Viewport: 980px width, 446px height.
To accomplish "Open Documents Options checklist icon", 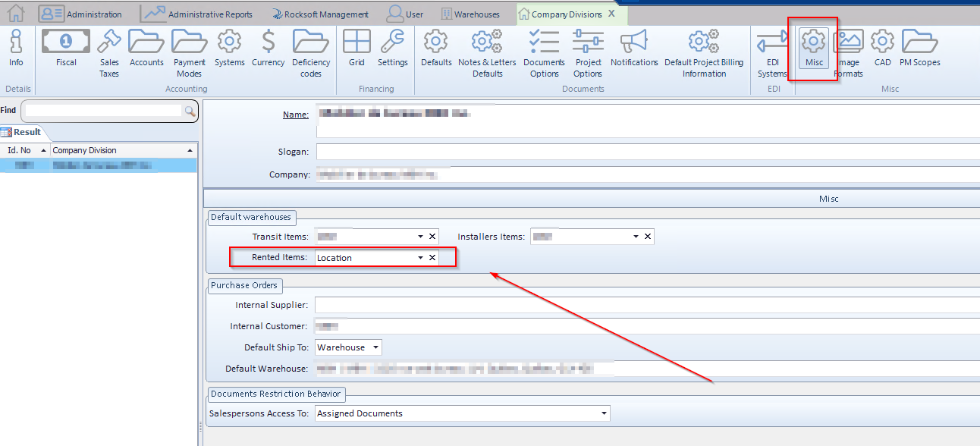I will pyautogui.click(x=544, y=42).
